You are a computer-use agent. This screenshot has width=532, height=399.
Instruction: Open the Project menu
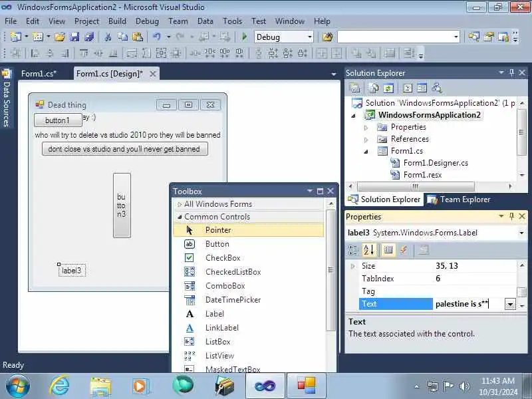[x=86, y=21]
